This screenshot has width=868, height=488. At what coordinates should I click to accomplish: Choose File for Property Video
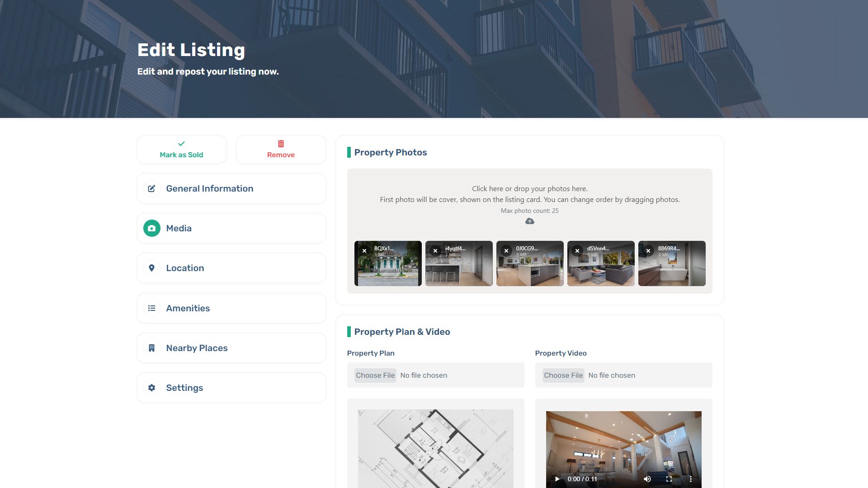click(x=563, y=375)
